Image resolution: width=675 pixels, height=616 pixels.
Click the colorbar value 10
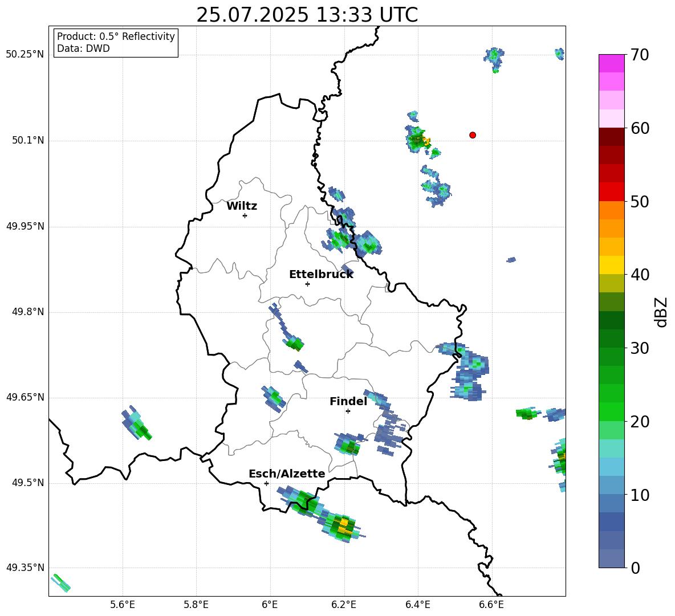click(640, 495)
